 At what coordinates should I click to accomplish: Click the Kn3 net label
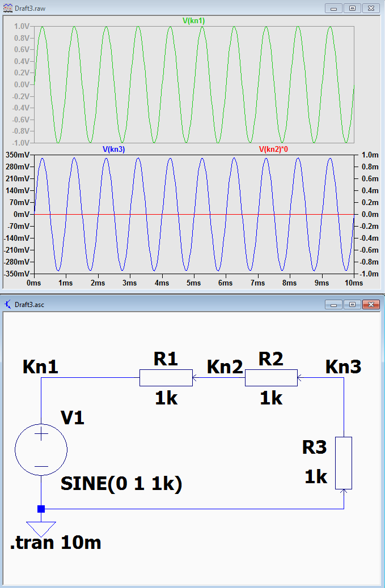pos(344,367)
